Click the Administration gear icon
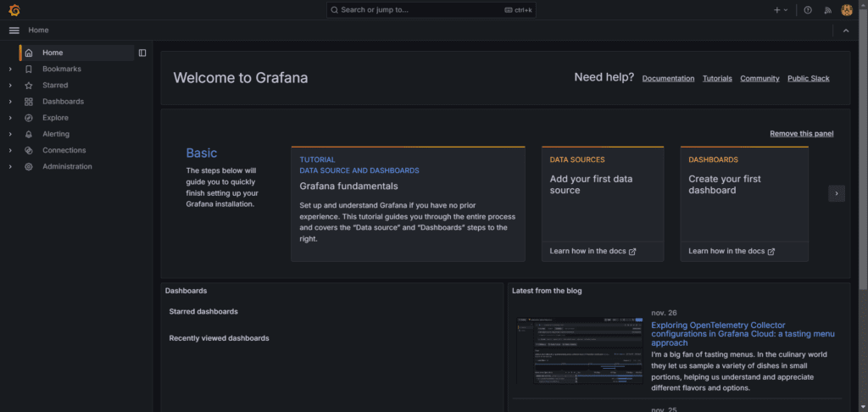The width and height of the screenshot is (868, 412). (29, 167)
